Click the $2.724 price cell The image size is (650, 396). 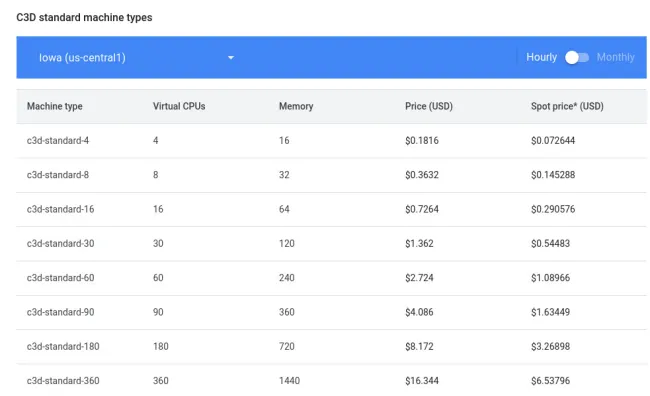419,278
